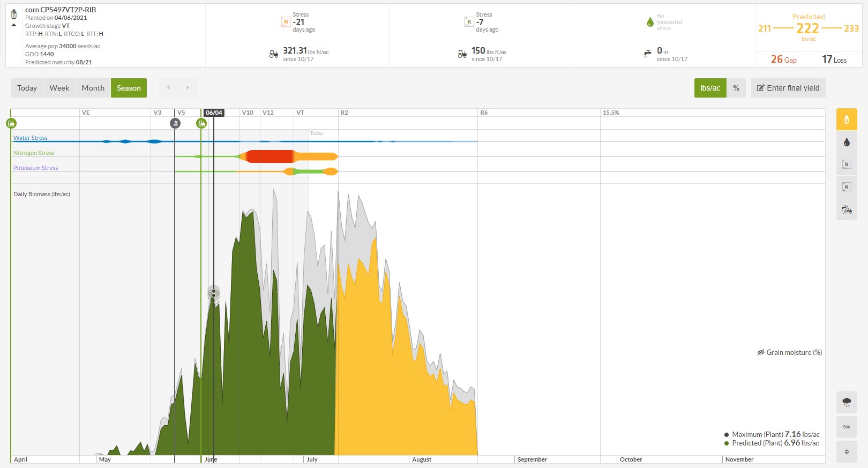
Task: Click the red nitrogen stress bar segment
Action: [x=269, y=157]
